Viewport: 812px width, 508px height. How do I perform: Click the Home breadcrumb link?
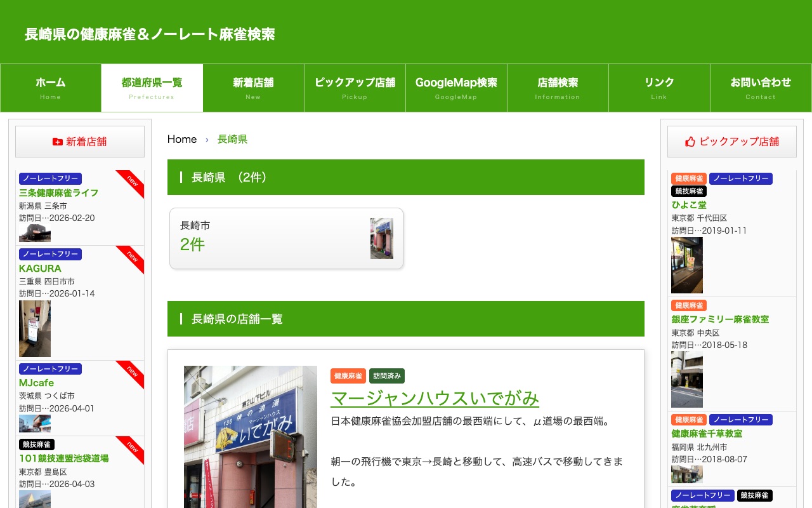[x=182, y=139]
